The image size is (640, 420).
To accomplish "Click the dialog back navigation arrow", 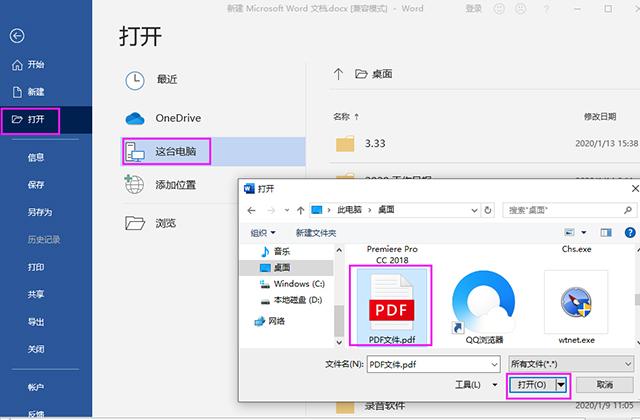I will coord(251,211).
